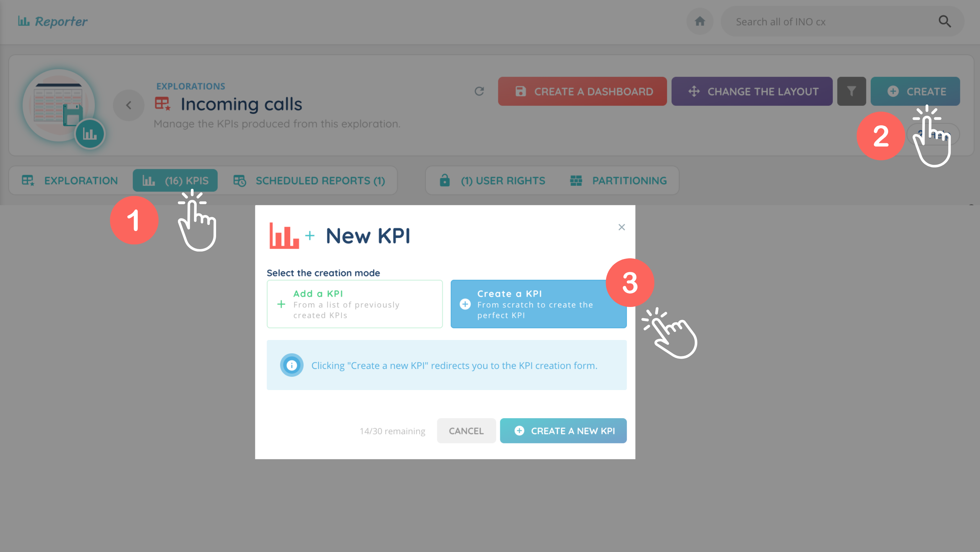
Task: Switch to the Exploration tab
Action: pyautogui.click(x=70, y=181)
